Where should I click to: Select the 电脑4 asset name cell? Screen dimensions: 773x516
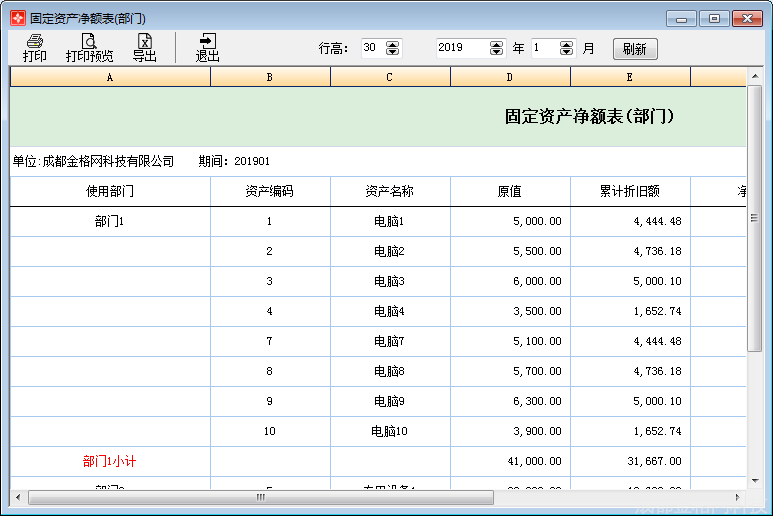389,311
